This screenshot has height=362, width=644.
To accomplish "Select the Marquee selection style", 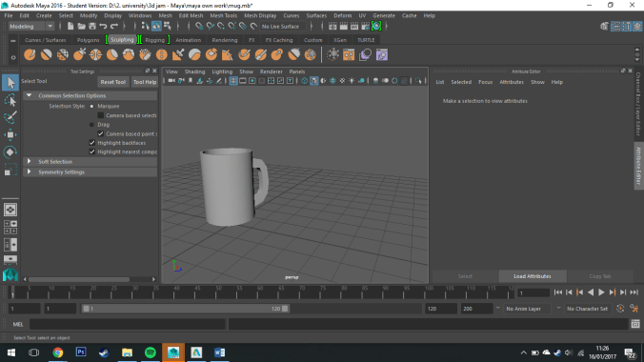I will click(x=91, y=106).
